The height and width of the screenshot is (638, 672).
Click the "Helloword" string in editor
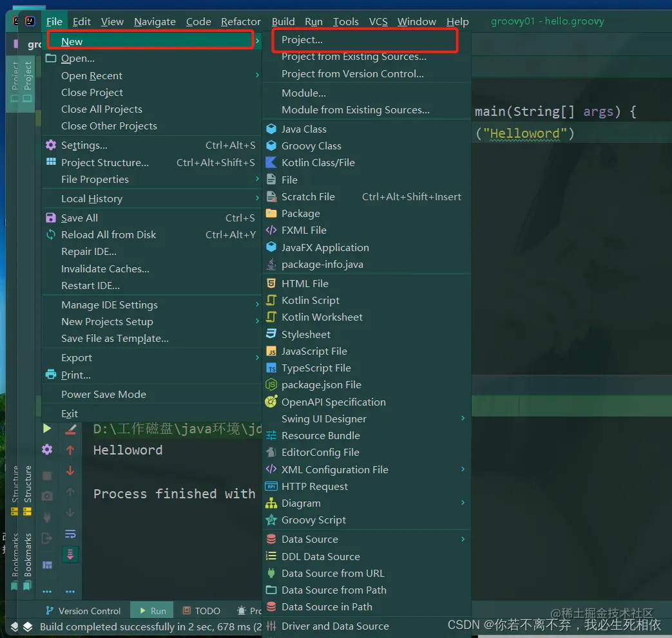tap(525, 134)
